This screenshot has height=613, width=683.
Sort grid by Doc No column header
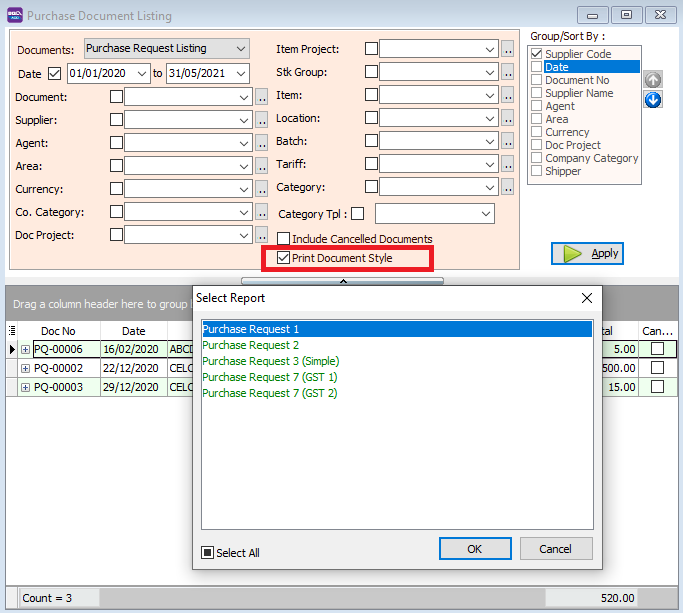[58, 331]
